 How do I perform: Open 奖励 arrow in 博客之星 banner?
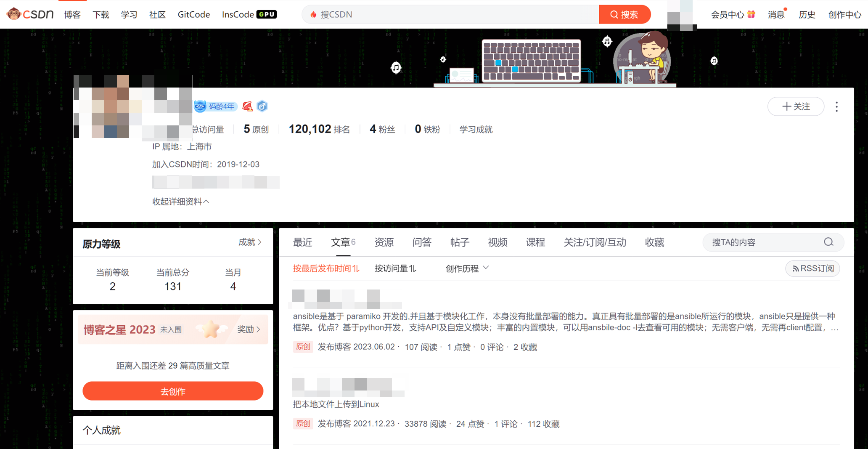(x=249, y=329)
